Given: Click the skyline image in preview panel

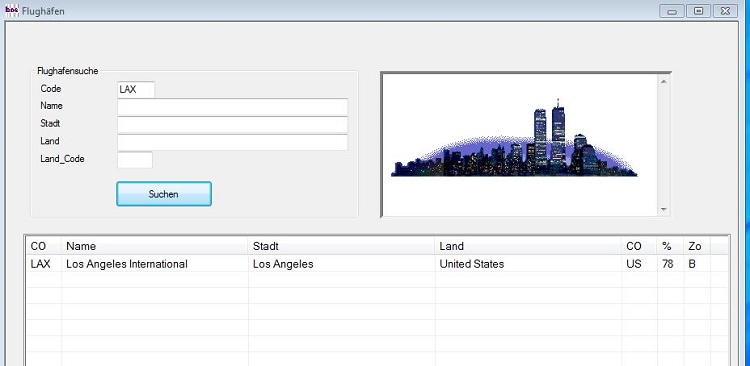Looking at the screenshot, I should (x=514, y=138).
